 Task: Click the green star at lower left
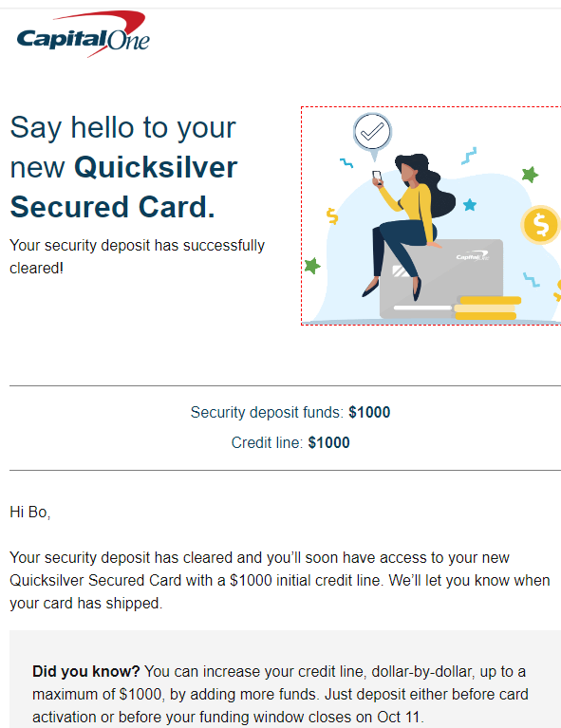pos(312,266)
